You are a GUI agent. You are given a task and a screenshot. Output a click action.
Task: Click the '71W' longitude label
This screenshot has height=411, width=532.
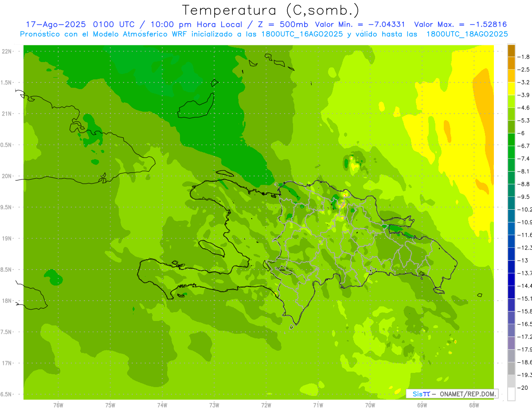tap(318, 405)
